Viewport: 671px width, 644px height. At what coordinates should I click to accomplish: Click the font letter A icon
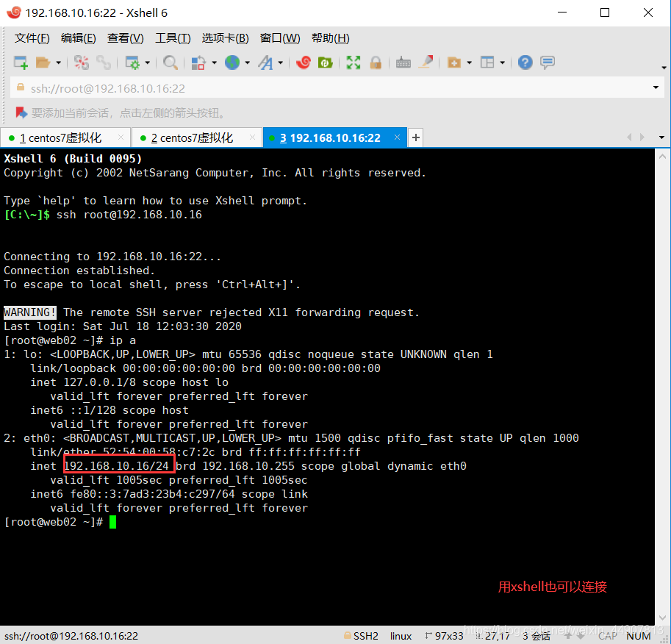pos(265,62)
